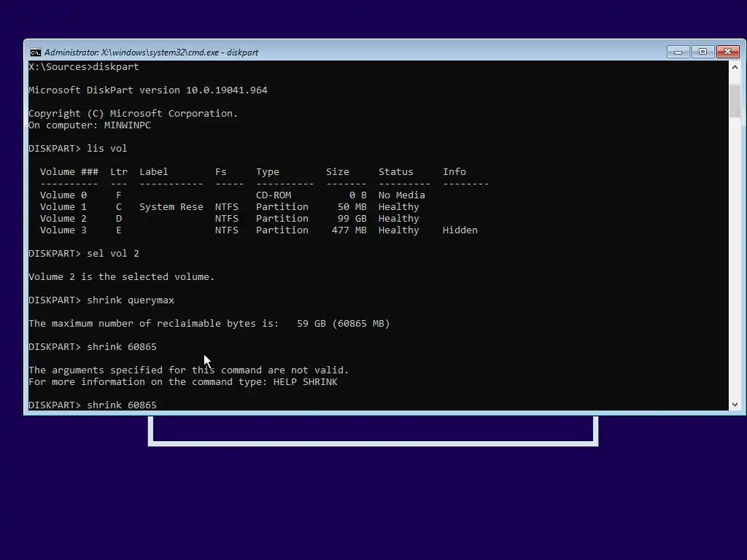This screenshot has width=747, height=560.
Task: Click the cmd.exe icon in the title bar
Action: (35, 52)
